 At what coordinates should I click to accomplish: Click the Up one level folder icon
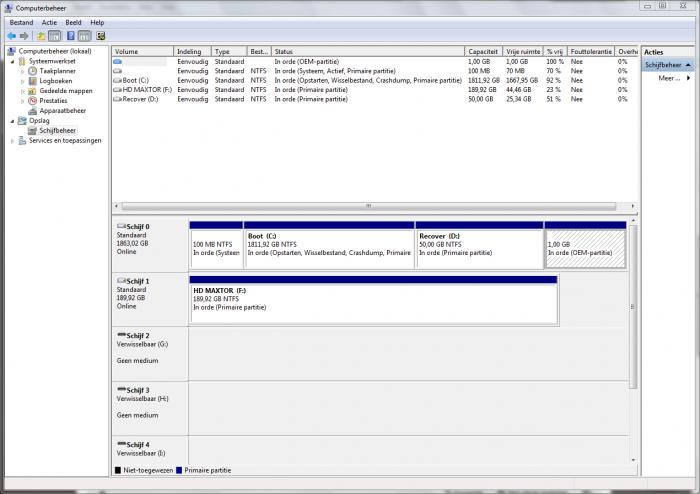(43, 35)
